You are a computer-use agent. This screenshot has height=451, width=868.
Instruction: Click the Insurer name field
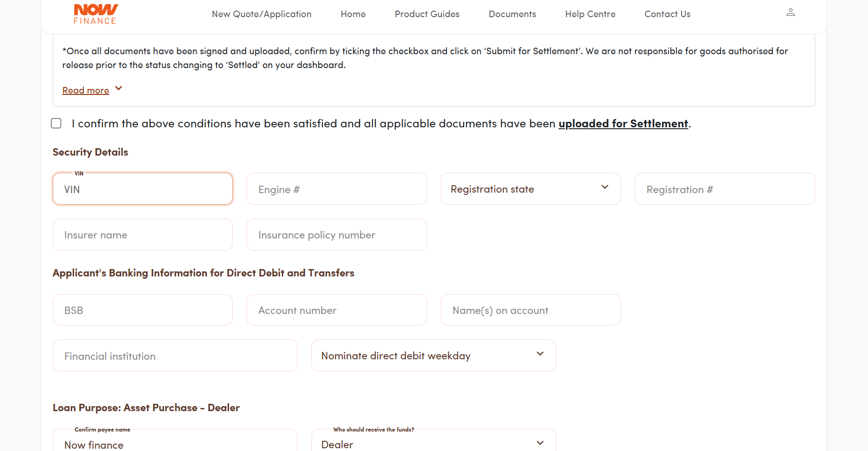[143, 235]
